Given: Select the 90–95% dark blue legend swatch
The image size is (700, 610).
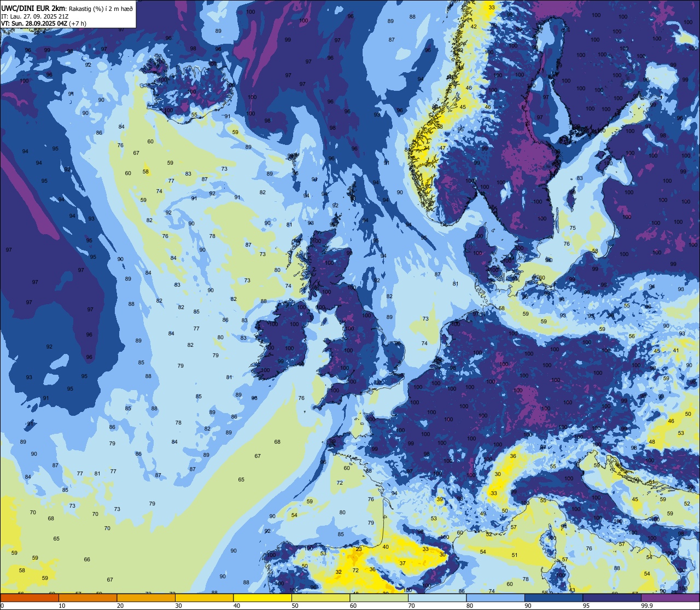Looking at the screenshot, I should pyautogui.click(x=553, y=597).
